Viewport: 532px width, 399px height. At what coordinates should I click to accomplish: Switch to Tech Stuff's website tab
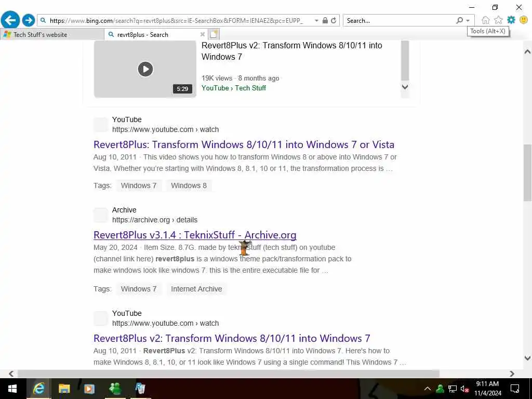(x=52, y=35)
